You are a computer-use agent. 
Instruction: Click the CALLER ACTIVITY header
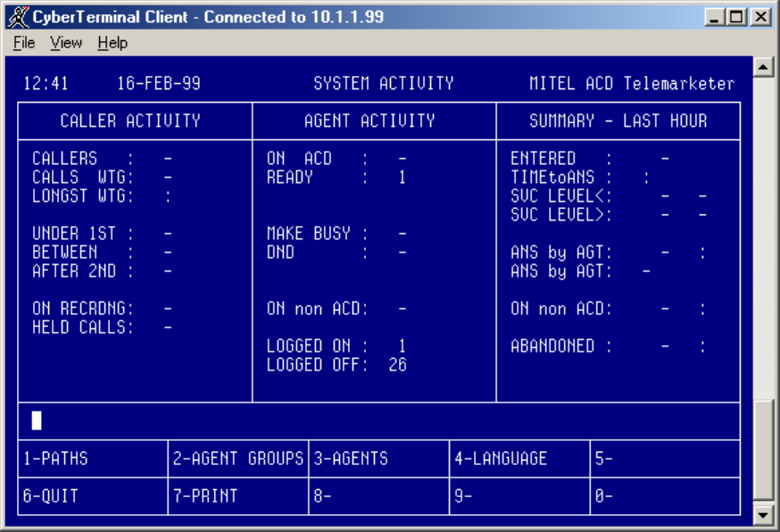click(x=130, y=121)
